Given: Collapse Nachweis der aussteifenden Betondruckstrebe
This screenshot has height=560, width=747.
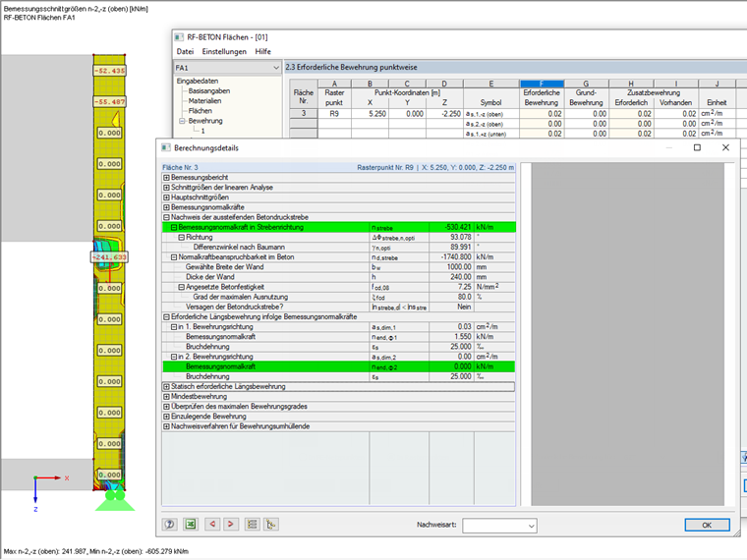Looking at the screenshot, I should coord(166,217).
